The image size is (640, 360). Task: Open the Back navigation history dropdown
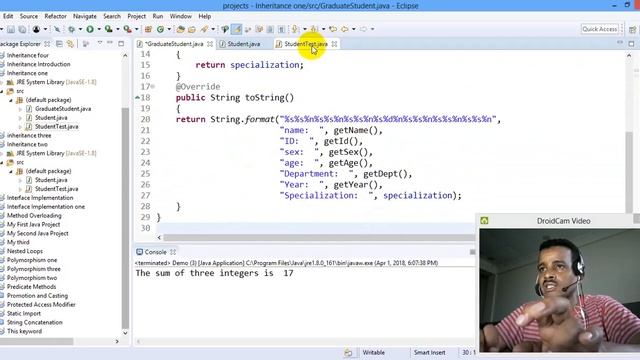[x=353, y=29]
